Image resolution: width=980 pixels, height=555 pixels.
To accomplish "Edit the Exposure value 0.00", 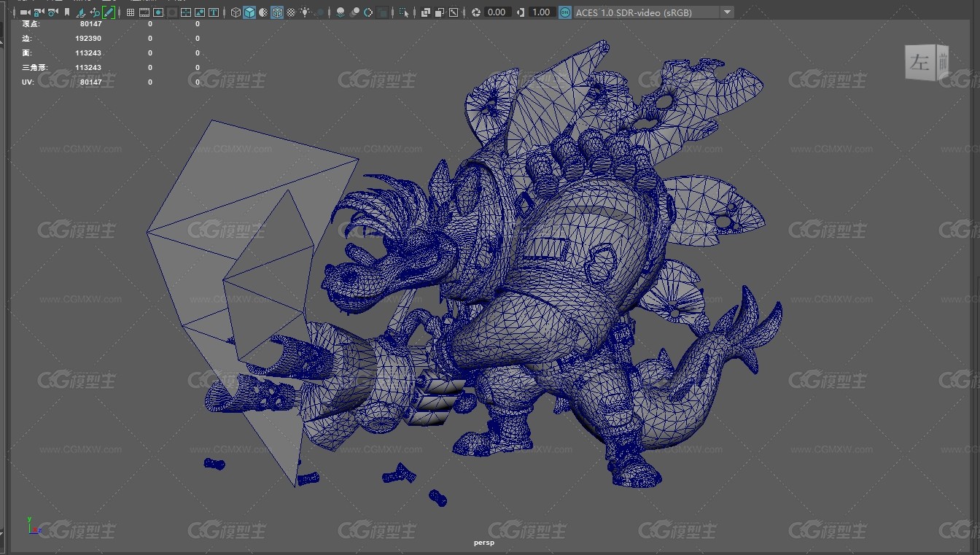I will (497, 12).
